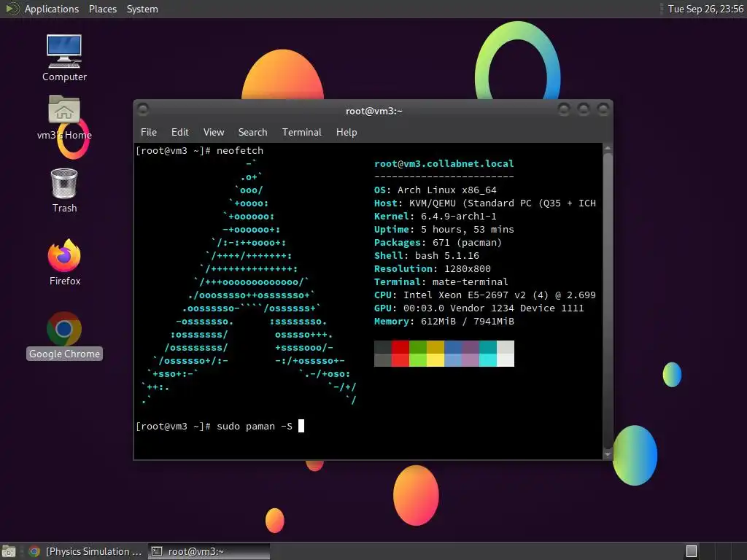The height and width of the screenshot is (560, 747).
Task: Switch to root@vm3:~ taskbar window
Action: [209, 551]
